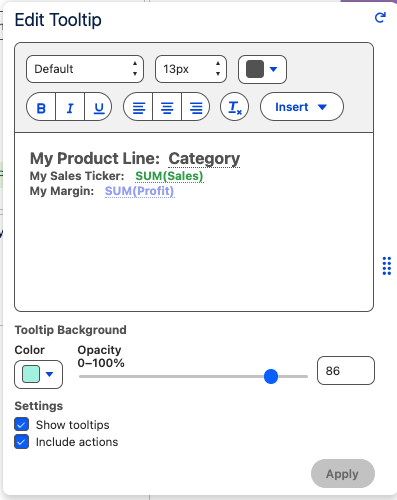Screen dimensions: 397x500
Task: Toggle Underline formatting
Action: (x=98, y=107)
